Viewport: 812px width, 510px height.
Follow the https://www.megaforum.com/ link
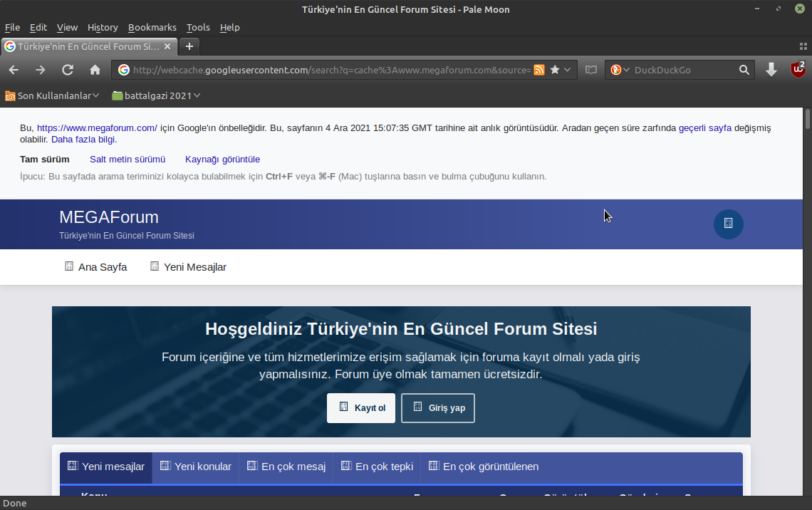pyautogui.click(x=97, y=128)
